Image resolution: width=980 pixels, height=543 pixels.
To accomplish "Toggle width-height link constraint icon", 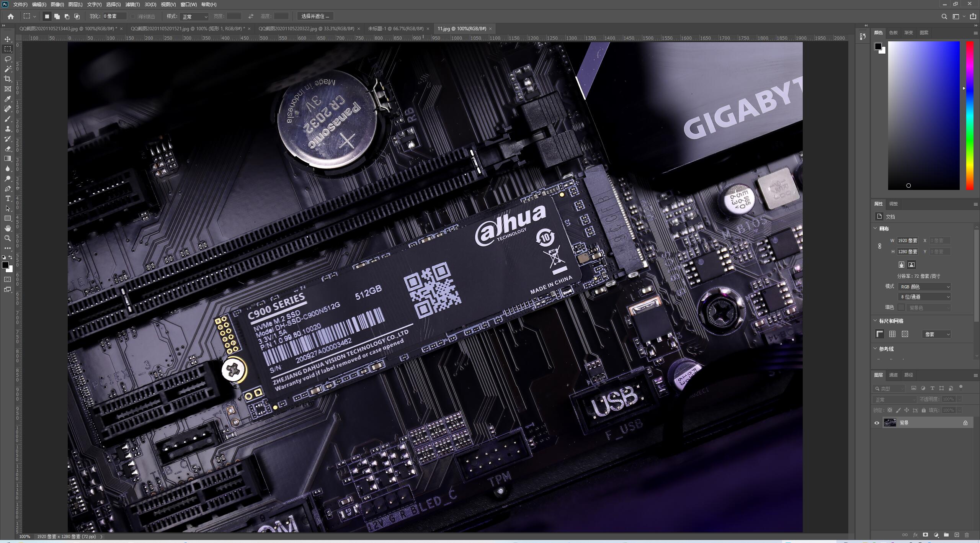I will point(880,246).
